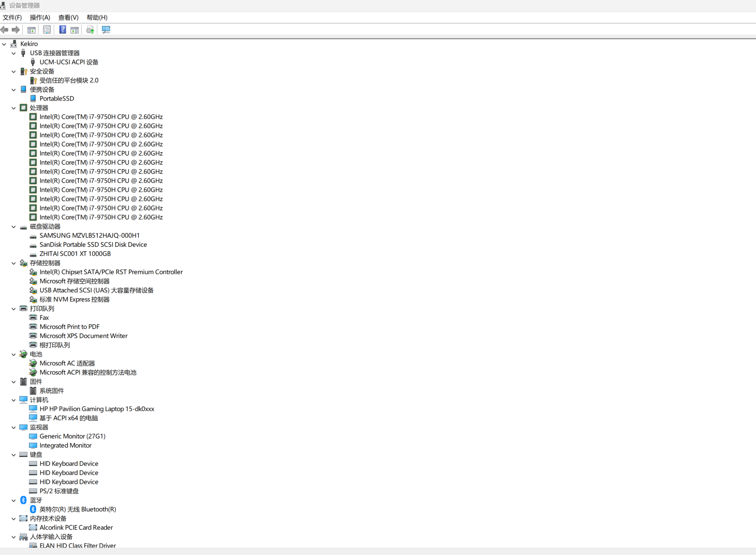Select ZHITAI SC001 XT 1000GB drive
Screen dimensions: 756x555
tap(75, 254)
